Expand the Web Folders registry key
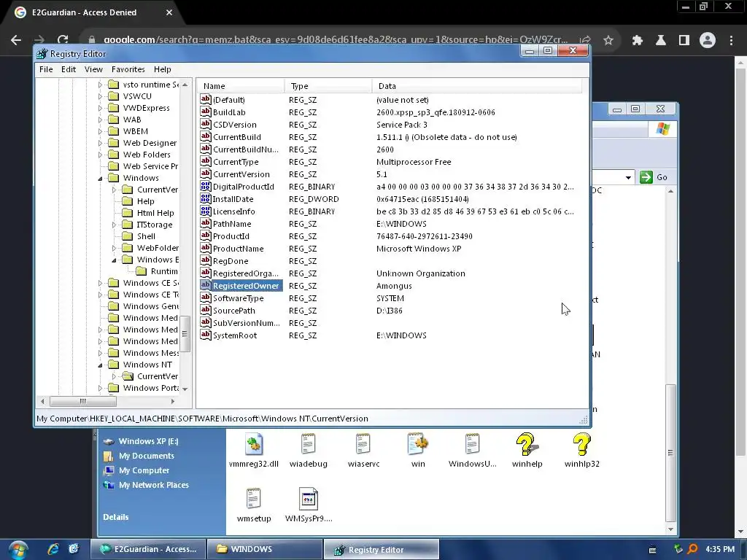The height and width of the screenshot is (560, 747). tap(100, 155)
